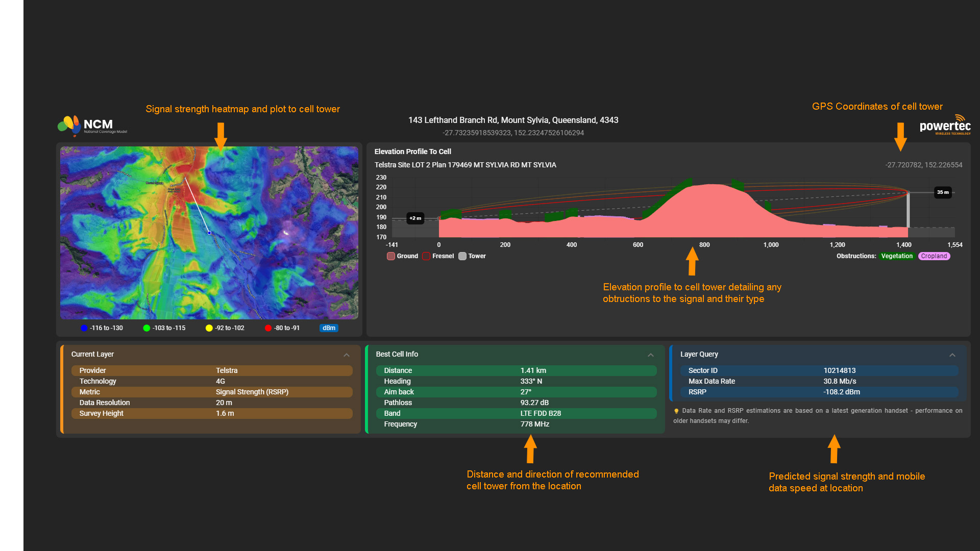
Task: Click the +2 m receiver height label
Action: point(415,218)
